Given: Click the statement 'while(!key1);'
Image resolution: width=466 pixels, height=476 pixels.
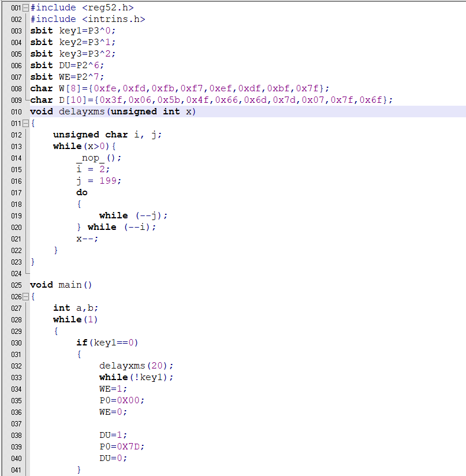Looking at the screenshot, I should (x=136, y=377).
